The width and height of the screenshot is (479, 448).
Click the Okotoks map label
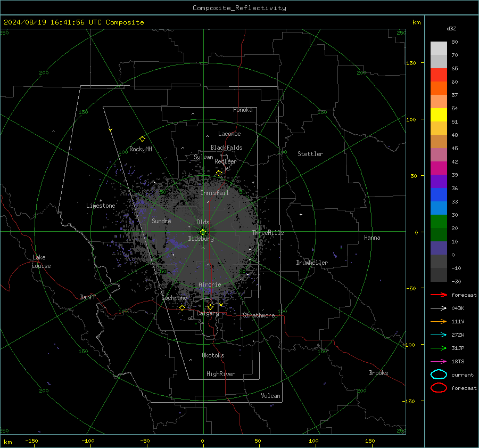coord(213,355)
